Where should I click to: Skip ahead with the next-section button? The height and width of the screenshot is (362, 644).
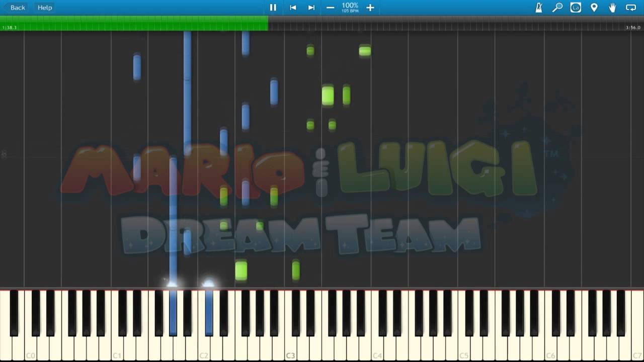tap(311, 8)
